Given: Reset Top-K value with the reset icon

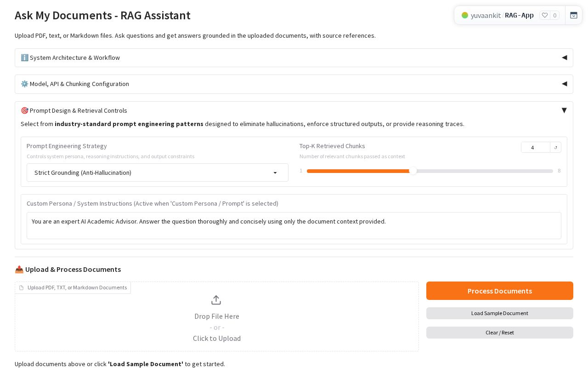Looking at the screenshot, I should click(556, 147).
